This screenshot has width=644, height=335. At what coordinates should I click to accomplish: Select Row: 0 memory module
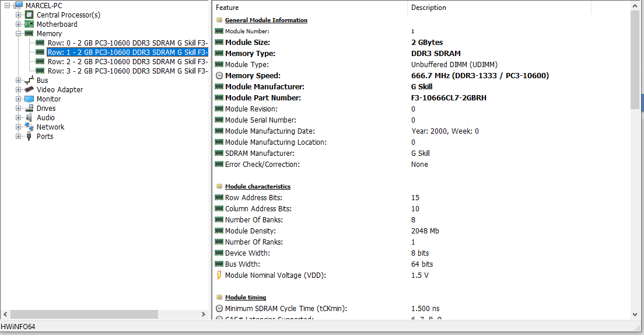point(128,43)
